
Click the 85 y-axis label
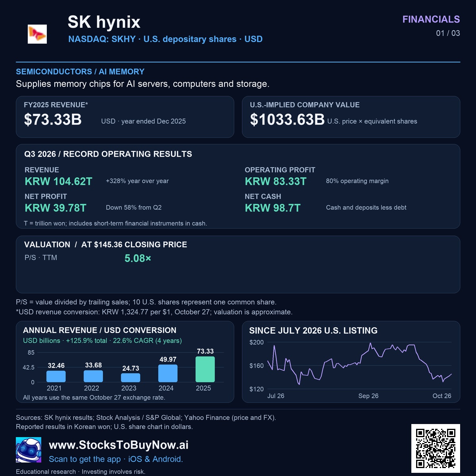(x=31, y=353)
